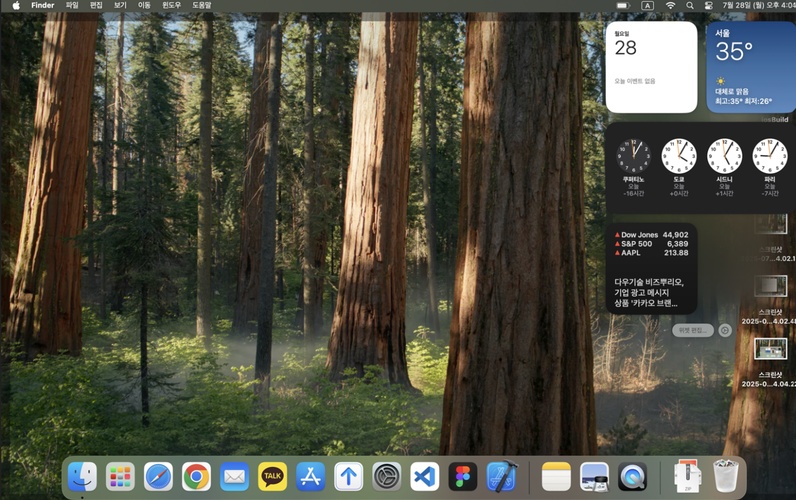Open the 윈도우 menu

172,5
